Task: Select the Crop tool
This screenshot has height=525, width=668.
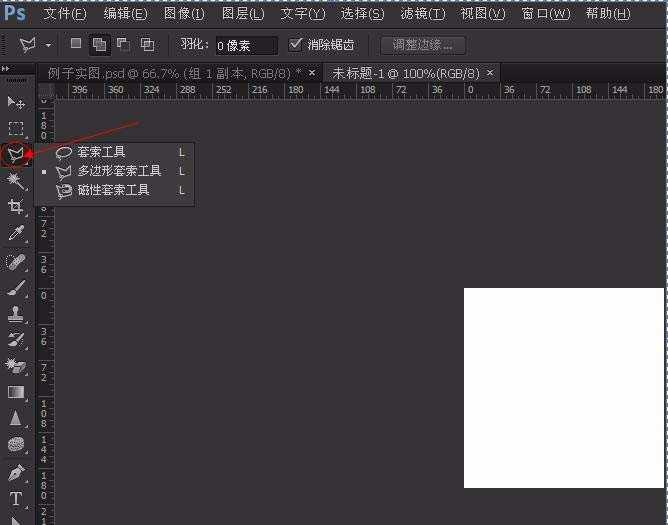Action: (x=16, y=206)
